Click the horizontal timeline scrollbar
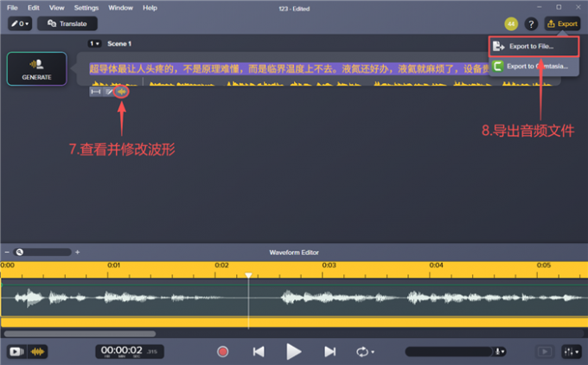The width and height of the screenshot is (588, 365). coord(80,334)
